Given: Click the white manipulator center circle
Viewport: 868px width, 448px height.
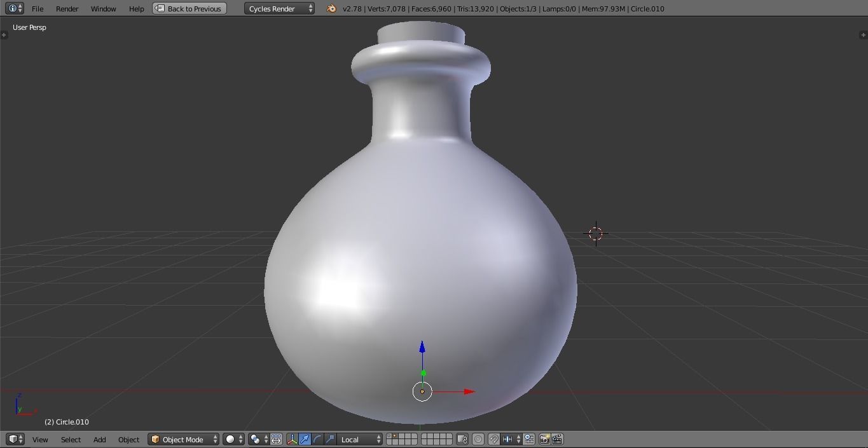Looking at the screenshot, I should (x=422, y=391).
